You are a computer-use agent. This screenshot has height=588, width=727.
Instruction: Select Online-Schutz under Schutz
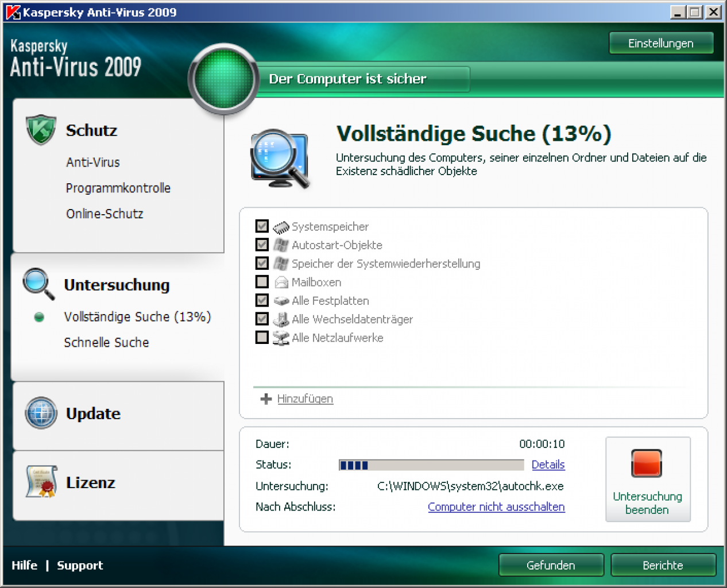[x=105, y=214]
